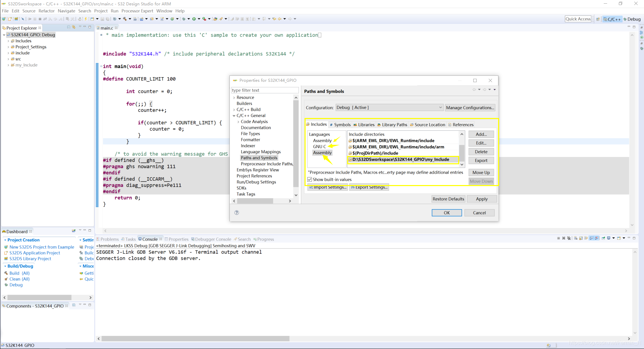
Task: Click Remove All Terminated Launches console icon
Action: 569,238
